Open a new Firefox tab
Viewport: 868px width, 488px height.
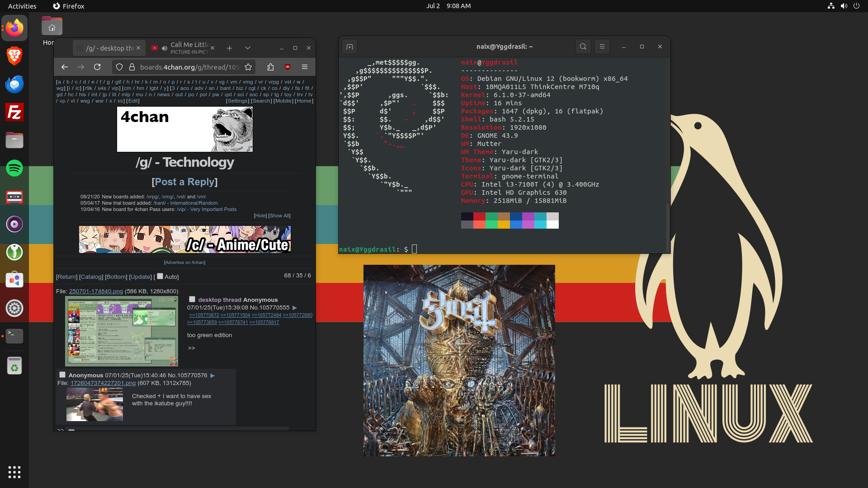pyautogui.click(x=230, y=48)
